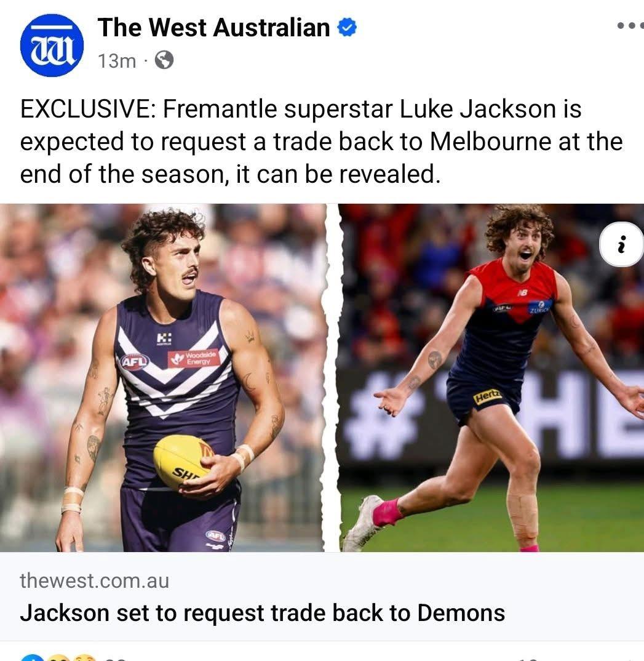Open the reactions count beside the emojis
This screenshot has width=644, height=661.
click(116, 659)
